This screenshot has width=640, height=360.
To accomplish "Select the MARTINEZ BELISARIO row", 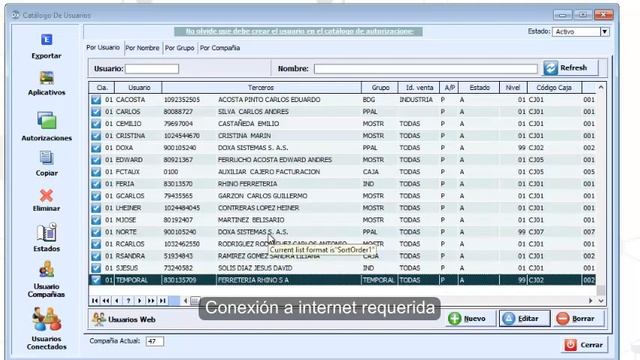I will click(342, 220).
